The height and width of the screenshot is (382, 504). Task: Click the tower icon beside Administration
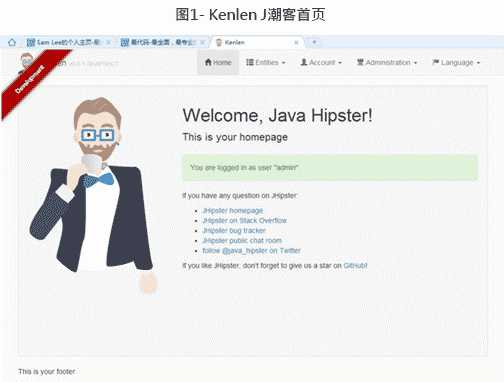click(360, 62)
